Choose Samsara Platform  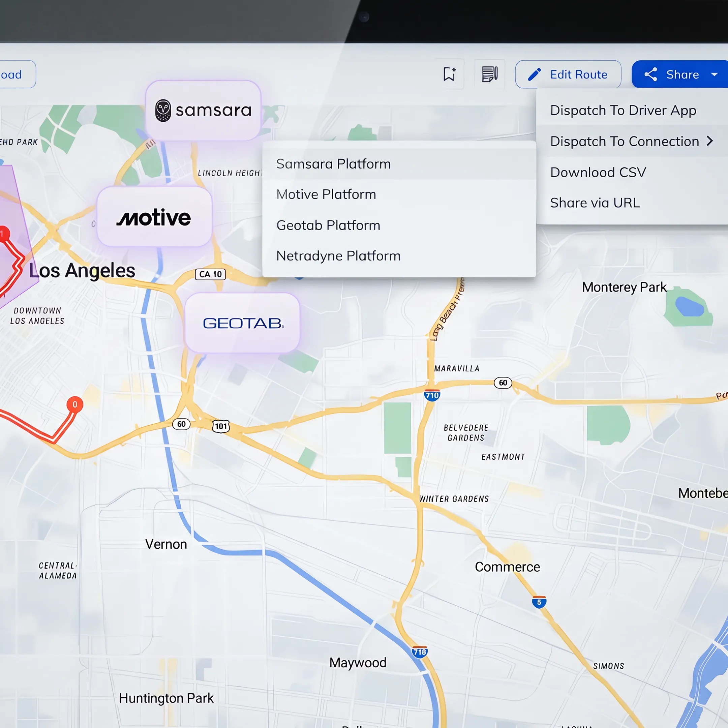[x=399, y=164]
